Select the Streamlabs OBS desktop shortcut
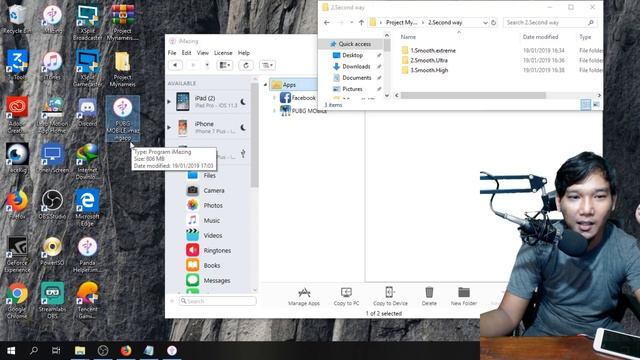The height and width of the screenshot is (360, 640). point(52,301)
